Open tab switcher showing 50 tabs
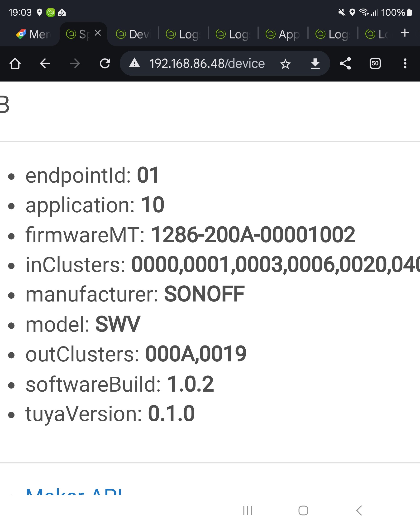The width and height of the screenshot is (420, 525). 375,63
